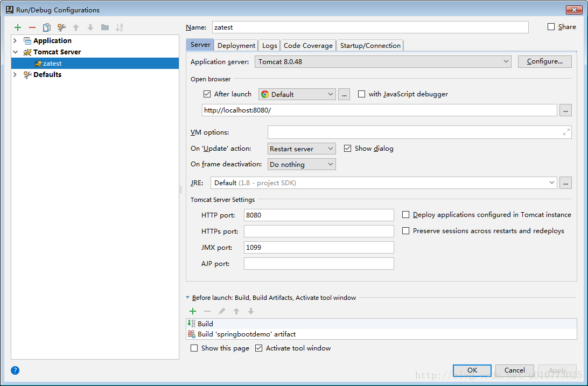Screen dimensions: 588x386
Task: Expand the Application tree group
Action: coord(16,40)
